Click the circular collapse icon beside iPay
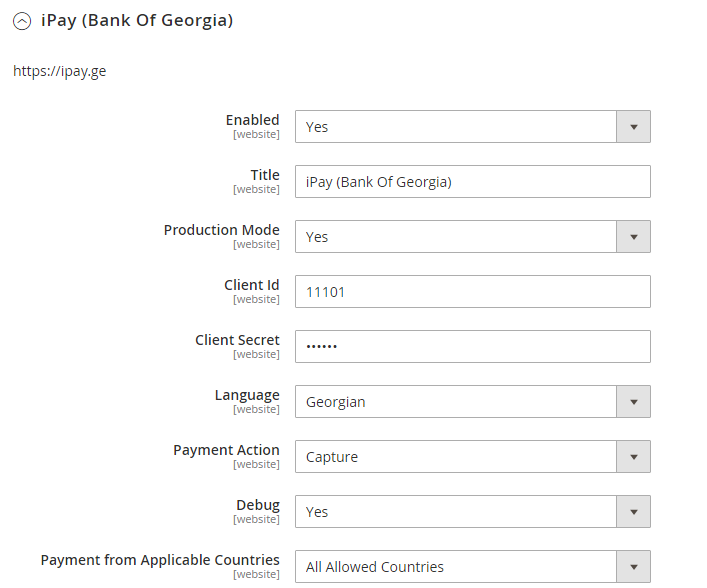 click(x=22, y=21)
